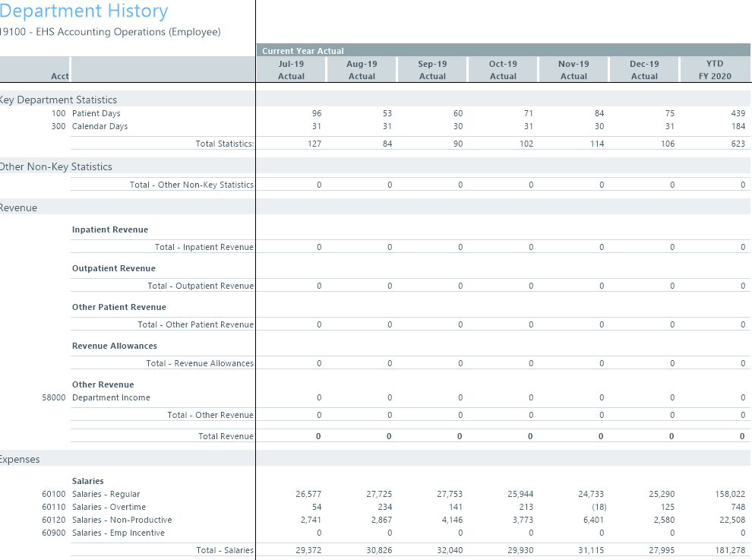This screenshot has height=560, width=752.
Task: Click the Inpatient Revenue subsection heading
Action: click(110, 229)
